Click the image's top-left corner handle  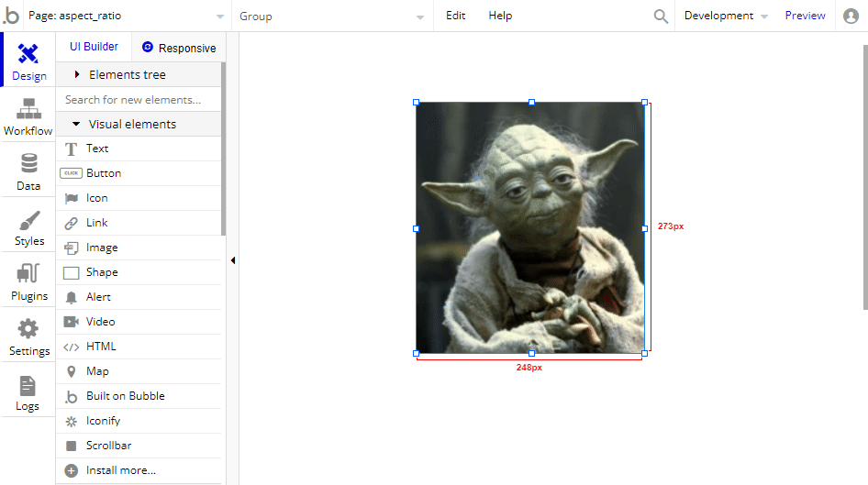coord(417,103)
